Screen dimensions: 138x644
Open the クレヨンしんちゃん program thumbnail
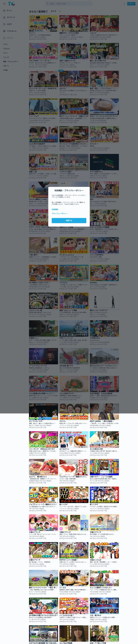point(74,245)
